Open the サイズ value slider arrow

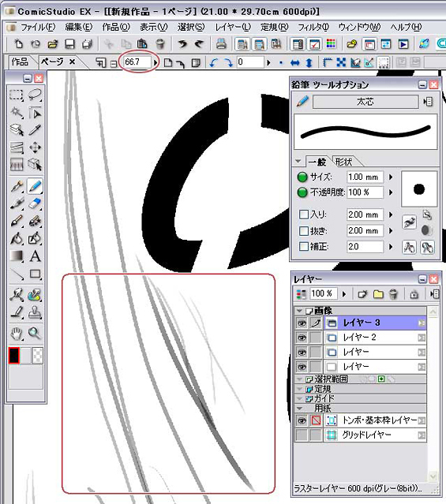click(391, 177)
